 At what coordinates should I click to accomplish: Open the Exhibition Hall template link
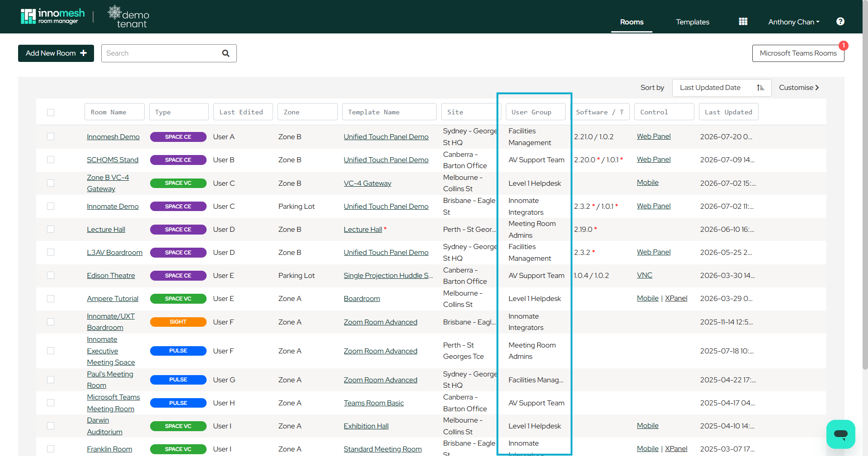[x=366, y=426]
